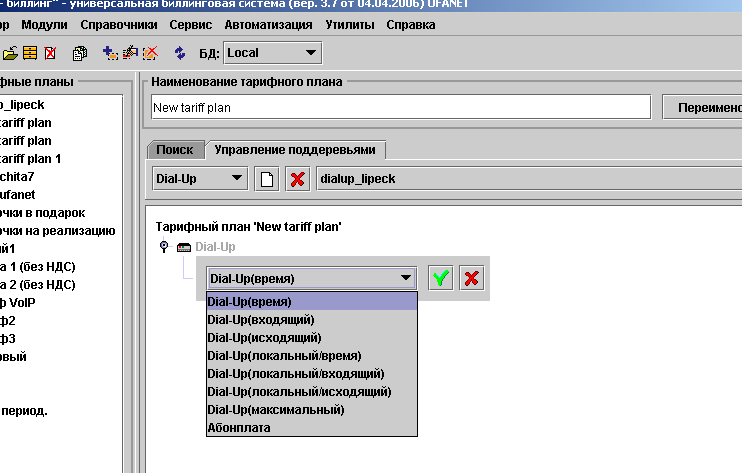742x473 pixels.
Task: Open the Автоматизация menu
Action: [x=268, y=23]
